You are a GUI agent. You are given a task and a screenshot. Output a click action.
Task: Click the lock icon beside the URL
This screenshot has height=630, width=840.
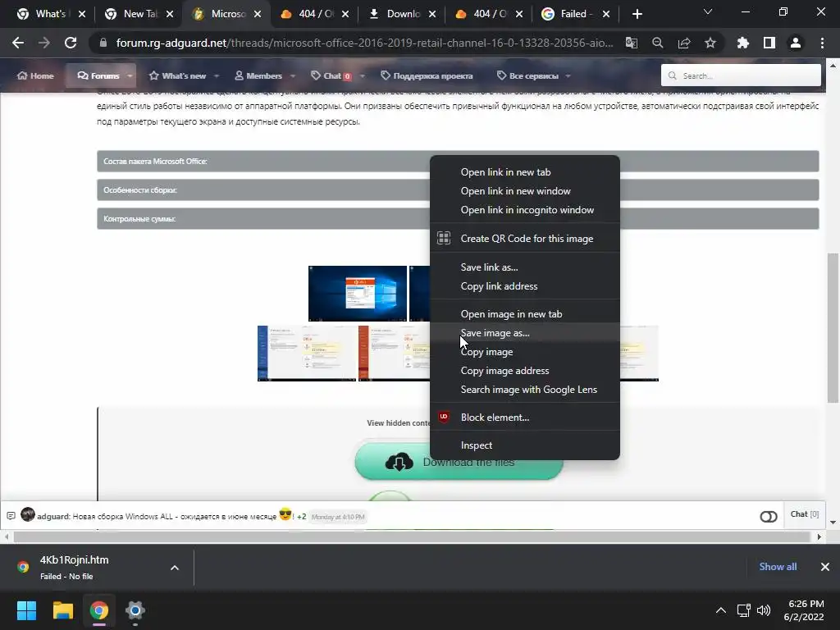(103, 43)
